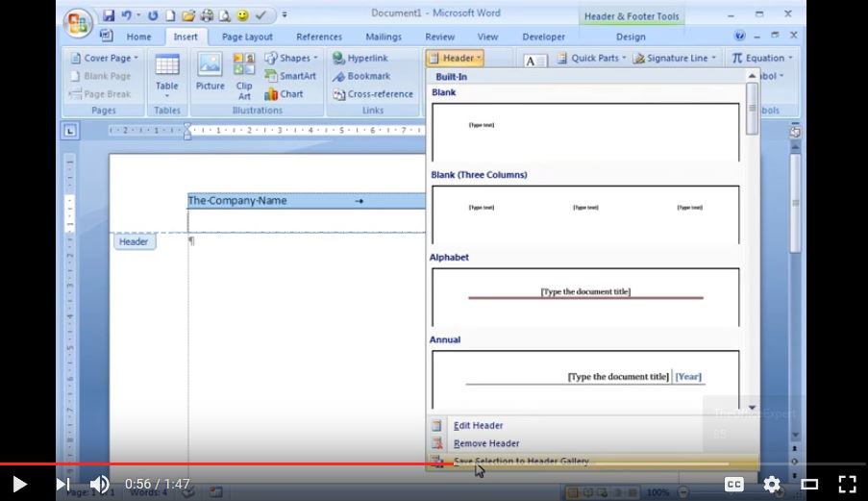Open the Office Button menu
868x501 pixels.
tap(78, 24)
